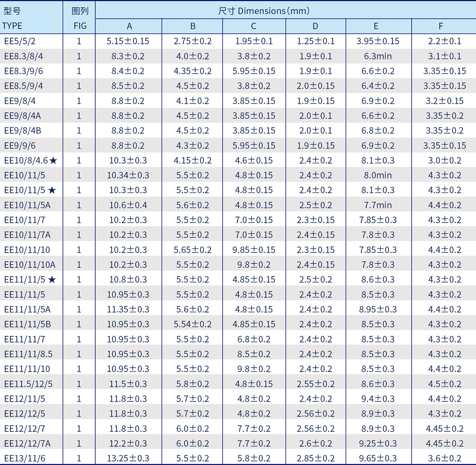Viewport: 476px width, 465px height.
Task: Select column D header
Action: [315, 26]
